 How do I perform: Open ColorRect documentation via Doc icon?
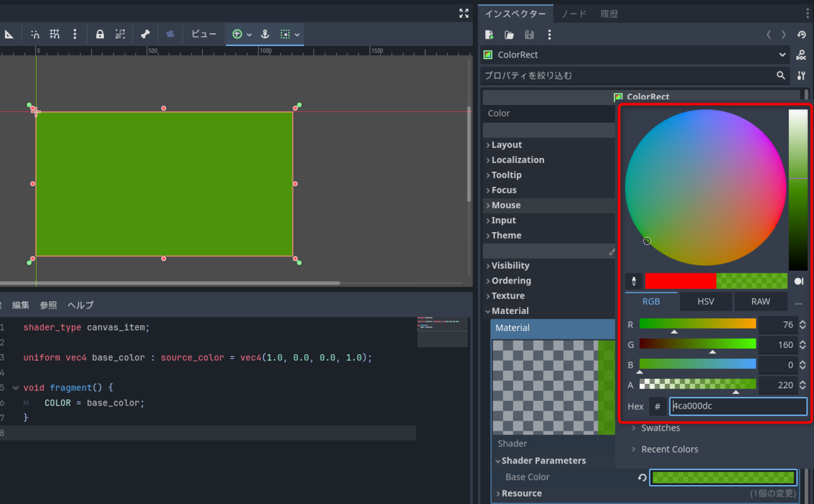tap(801, 54)
